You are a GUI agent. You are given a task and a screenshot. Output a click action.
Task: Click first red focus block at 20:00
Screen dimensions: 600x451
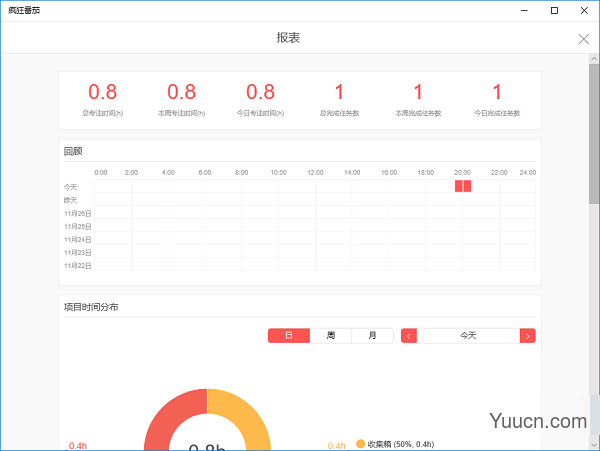click(458, 186)
